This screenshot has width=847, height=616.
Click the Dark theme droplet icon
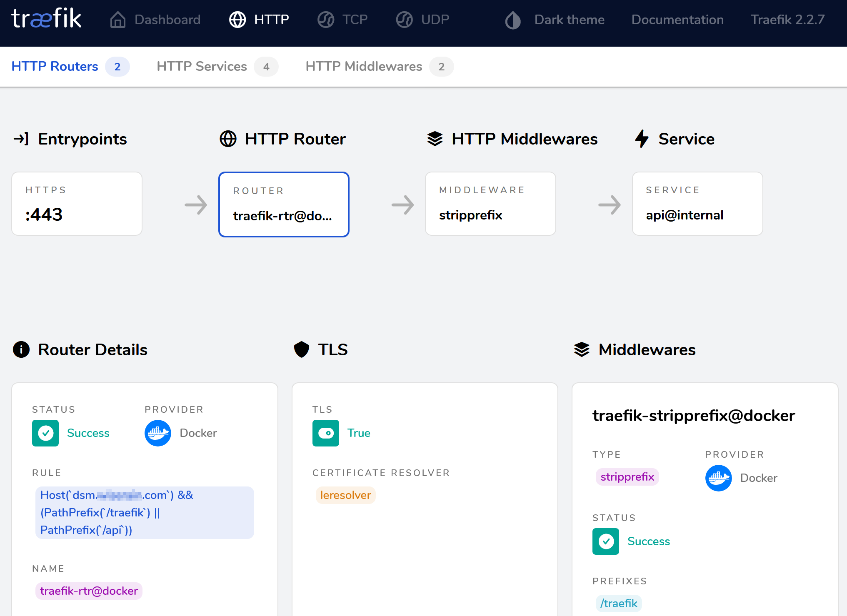pos(513,20)
